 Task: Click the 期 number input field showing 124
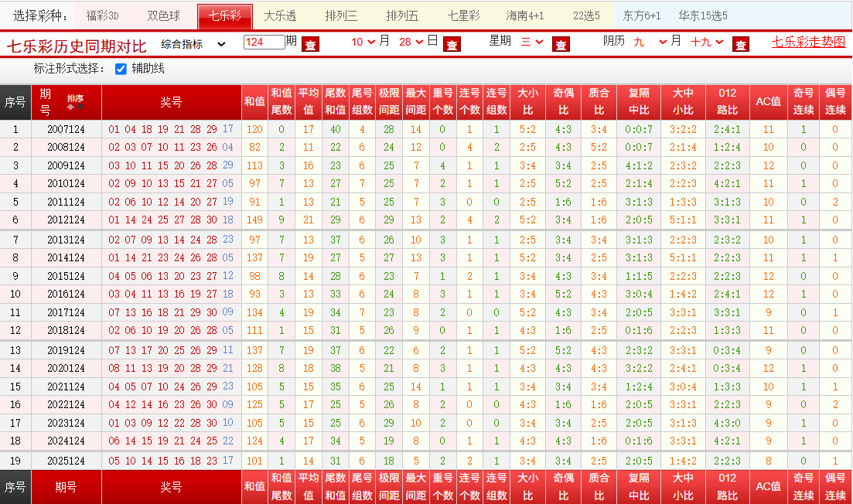tap(264, 42)
